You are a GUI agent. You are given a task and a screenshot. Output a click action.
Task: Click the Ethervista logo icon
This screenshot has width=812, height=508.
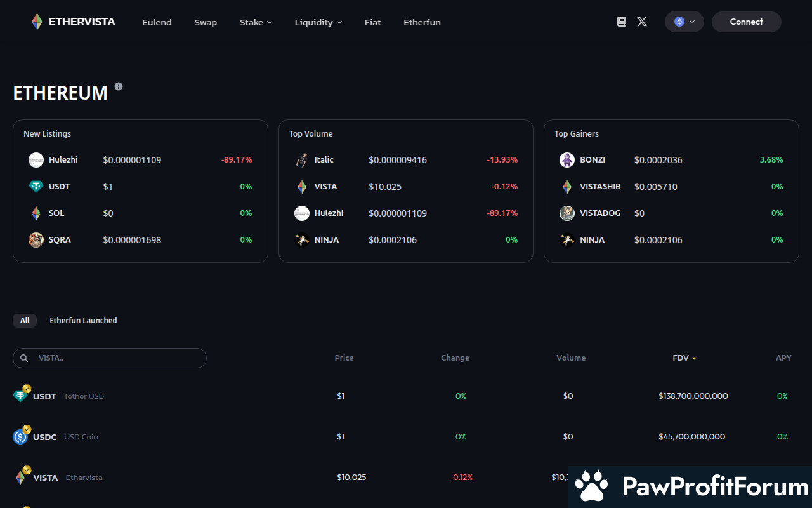coord(37,22)
